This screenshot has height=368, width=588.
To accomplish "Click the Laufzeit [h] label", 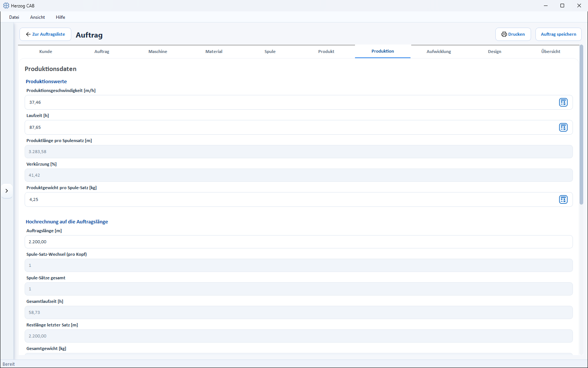I will [37, 116].
